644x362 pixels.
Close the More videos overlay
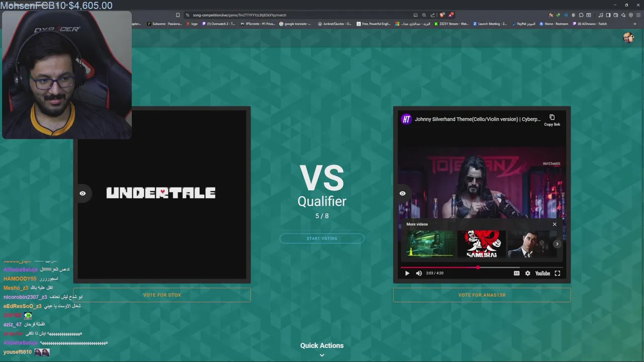pyautogui.click(x=554, y=224)
